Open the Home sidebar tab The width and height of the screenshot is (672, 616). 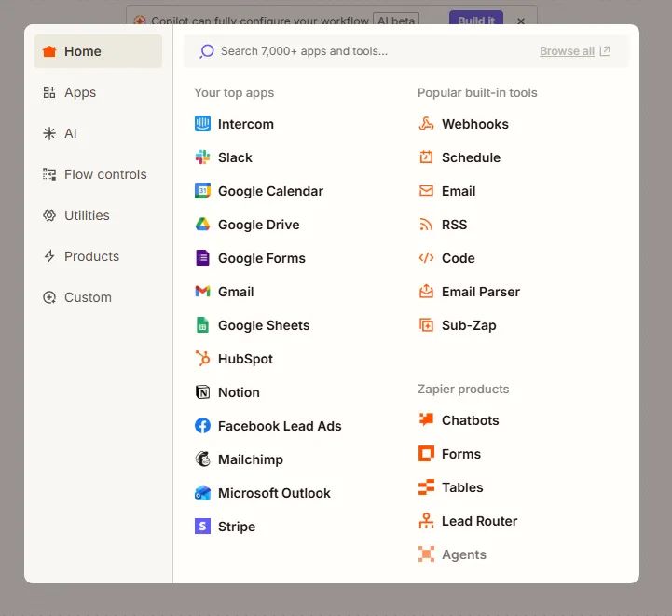tap(98, 51)
